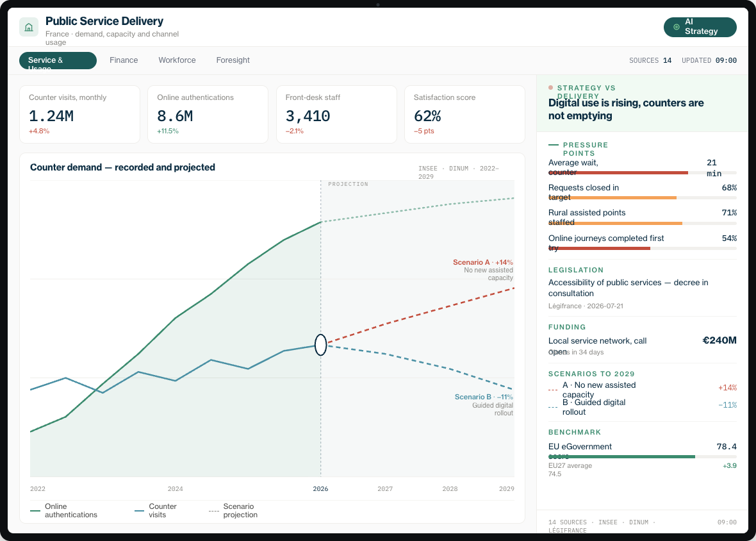Click the Average wait progress bar
756x541 pixels.
tap(642, 172)
